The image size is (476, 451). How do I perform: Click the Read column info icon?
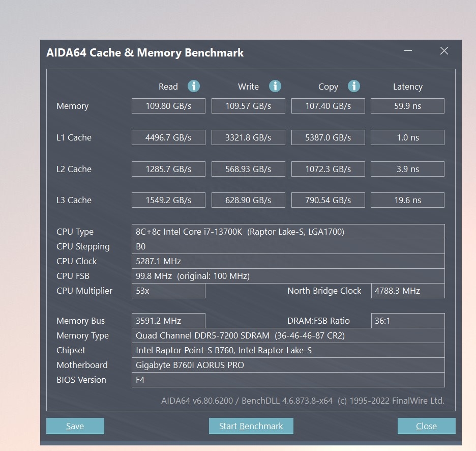coord(194,87)
